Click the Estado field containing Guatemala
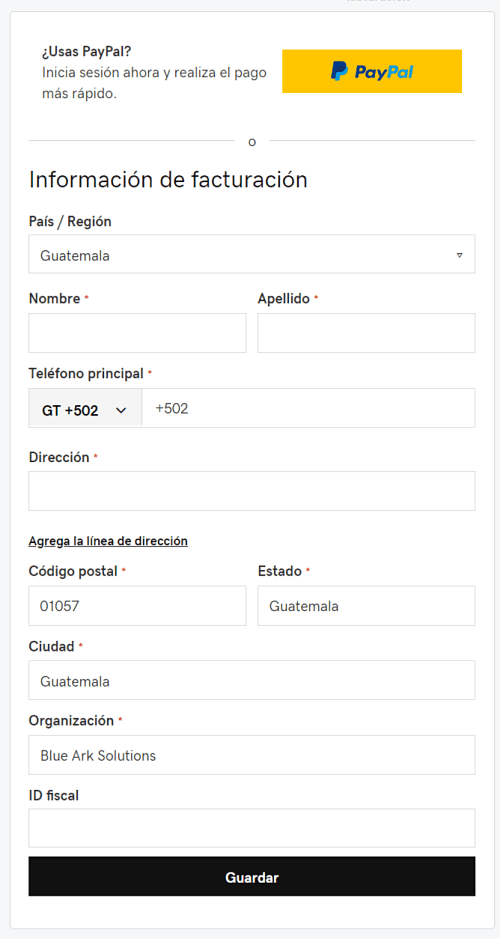The width and height of the screenshot is (500, 939). [x=366, y=606]
